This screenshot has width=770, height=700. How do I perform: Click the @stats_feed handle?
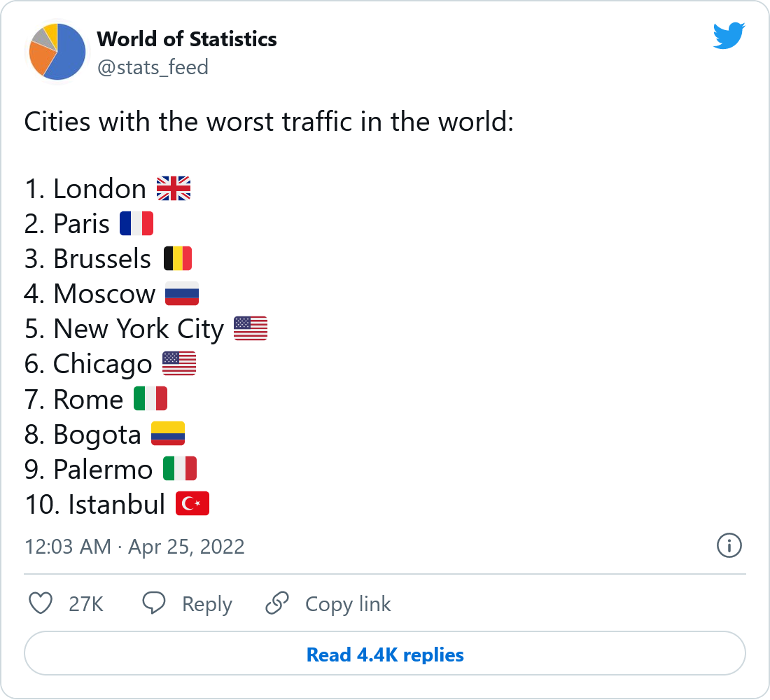point(153,67)
